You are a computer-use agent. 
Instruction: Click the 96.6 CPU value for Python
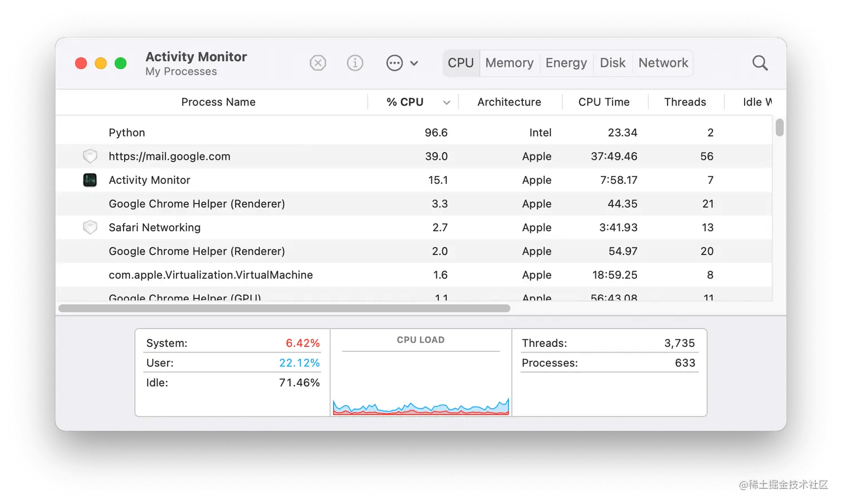point(436,133)
